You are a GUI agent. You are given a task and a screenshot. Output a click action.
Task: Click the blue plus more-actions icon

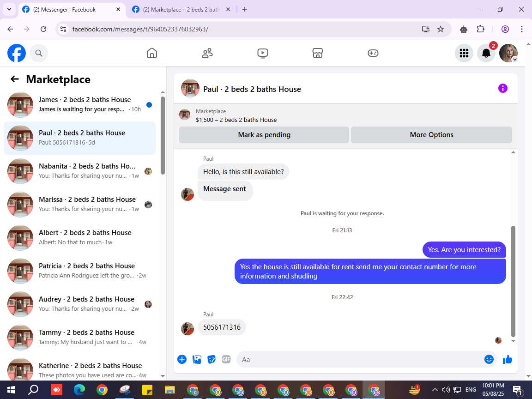click(x=182, y=359)
